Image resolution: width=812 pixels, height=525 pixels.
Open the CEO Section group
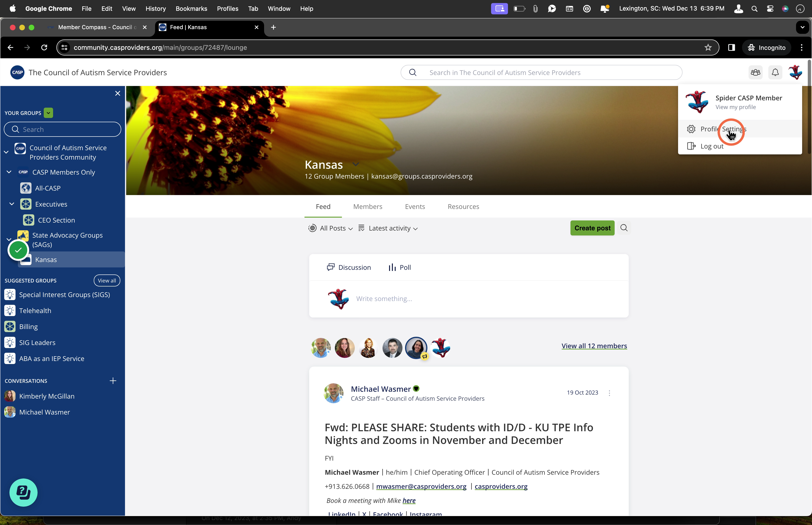56,220
